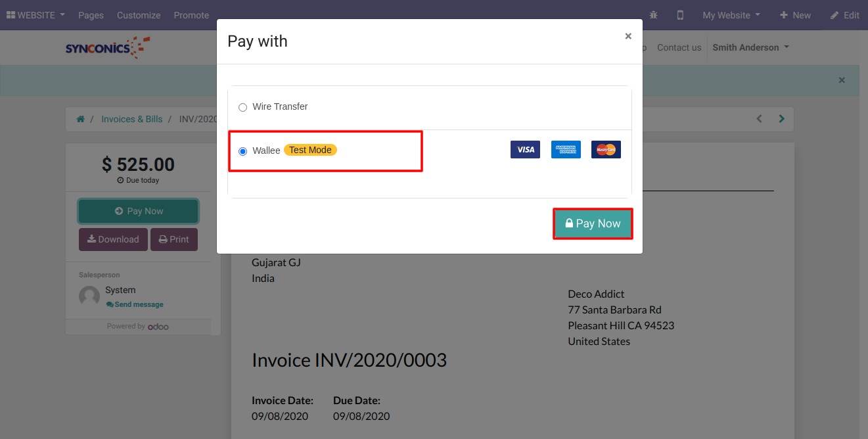Open the Invoices & Bills breadcrumb link
This screenshot has width=868, height=439.
coord(131,119)
